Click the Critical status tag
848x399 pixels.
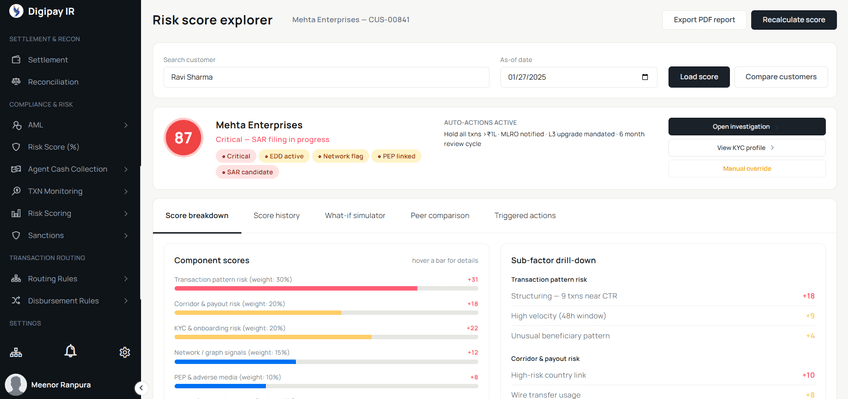[x=236, y=156]
